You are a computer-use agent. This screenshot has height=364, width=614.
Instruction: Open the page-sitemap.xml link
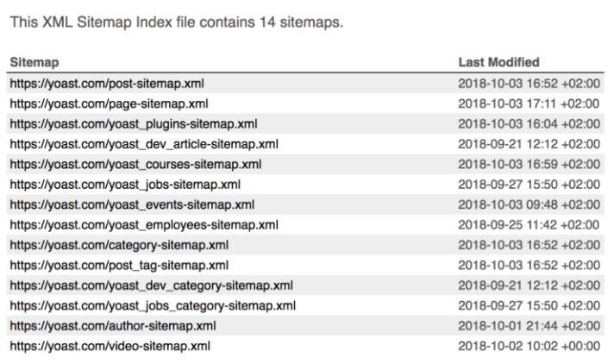tap(109, 104)
